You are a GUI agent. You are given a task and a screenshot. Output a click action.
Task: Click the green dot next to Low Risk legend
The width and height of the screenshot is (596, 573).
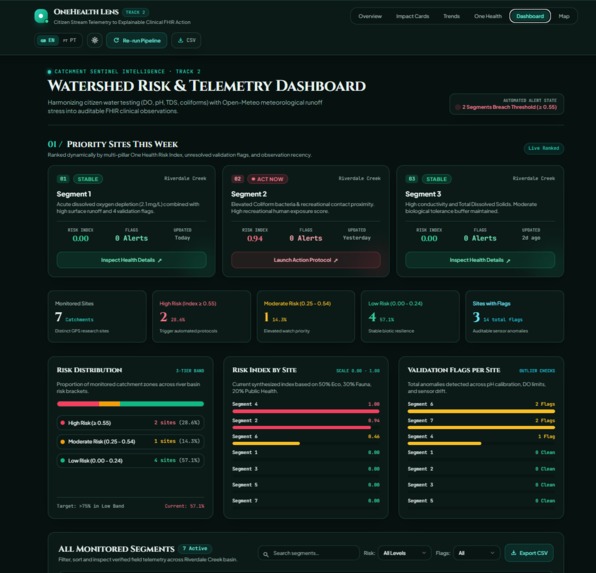(63, 460)
